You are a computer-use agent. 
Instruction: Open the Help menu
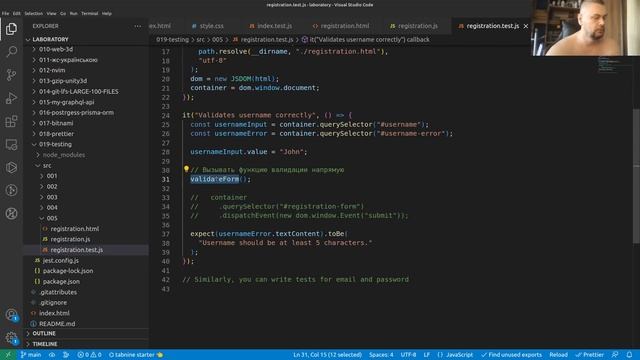pyautogui.click(x=107, y=13)
